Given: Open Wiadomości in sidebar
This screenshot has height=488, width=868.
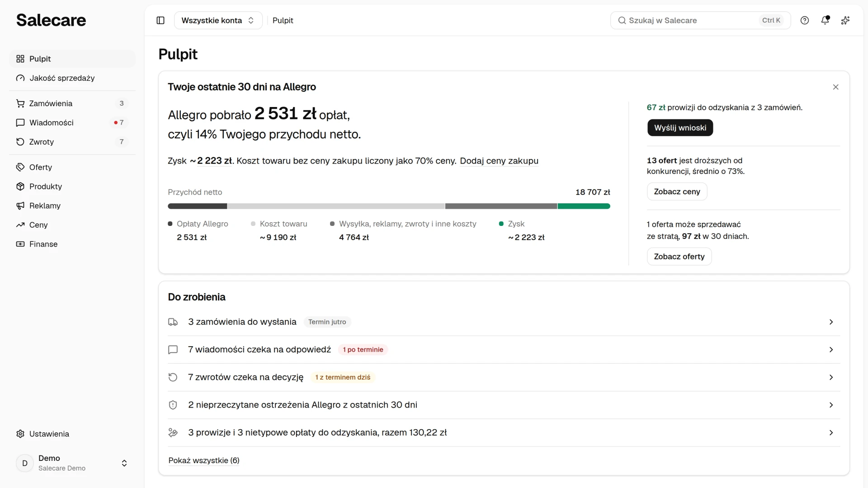Looking at the screenshot, I should pos(72,122).
